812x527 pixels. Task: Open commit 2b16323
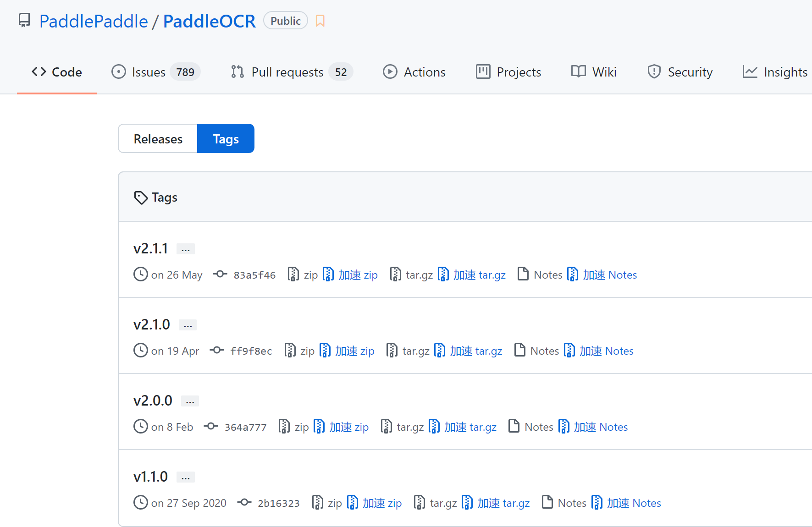pyautogui.click(x=278, y=503)
